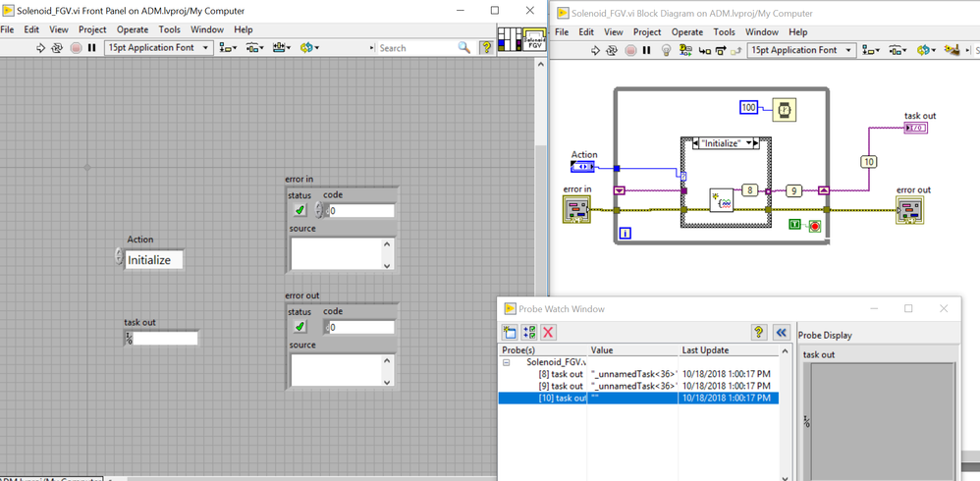The height and width of the screenshot is (481, 980).
Task: Click scrollbar in error in source box
Action: click(388, 254)
